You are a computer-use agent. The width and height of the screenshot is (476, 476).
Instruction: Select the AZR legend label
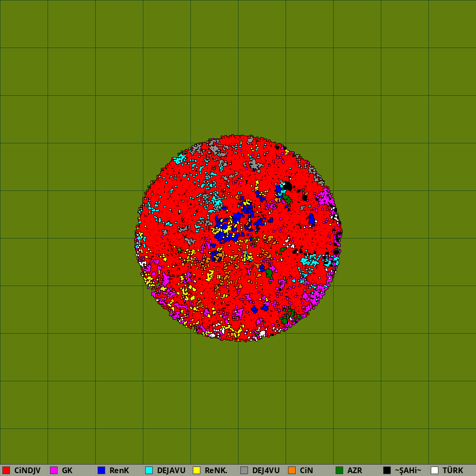355,470
